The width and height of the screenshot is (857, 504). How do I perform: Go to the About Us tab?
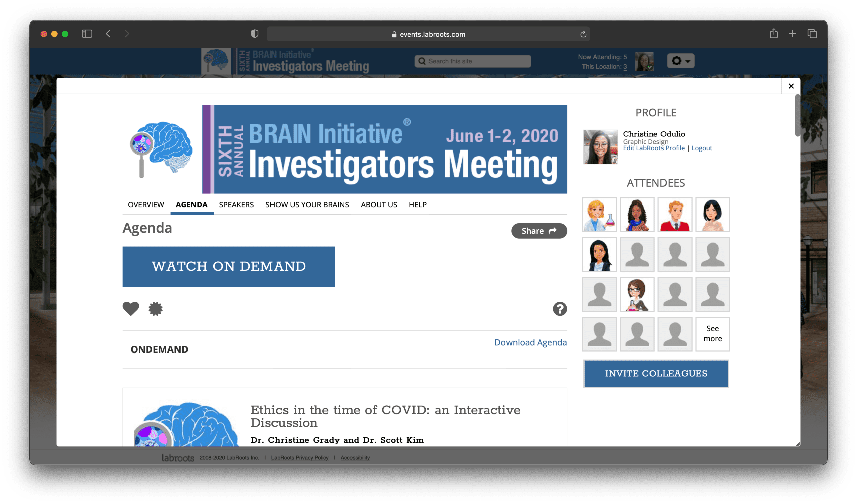click(x=379, y=205)
